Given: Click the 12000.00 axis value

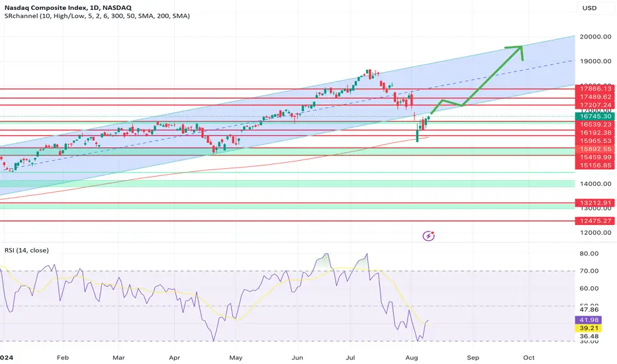Looking at the screenshot, I should 595,232.
